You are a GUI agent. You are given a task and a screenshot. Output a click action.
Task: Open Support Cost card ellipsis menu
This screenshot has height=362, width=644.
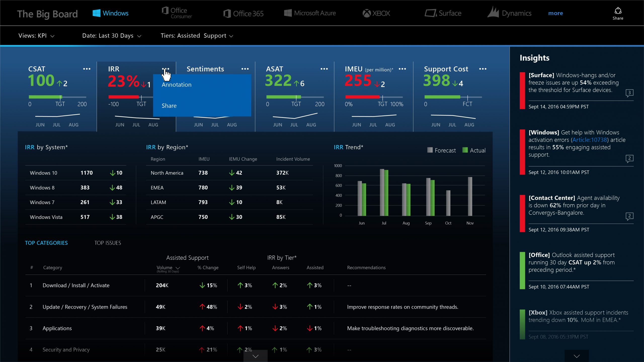[483, 69]
